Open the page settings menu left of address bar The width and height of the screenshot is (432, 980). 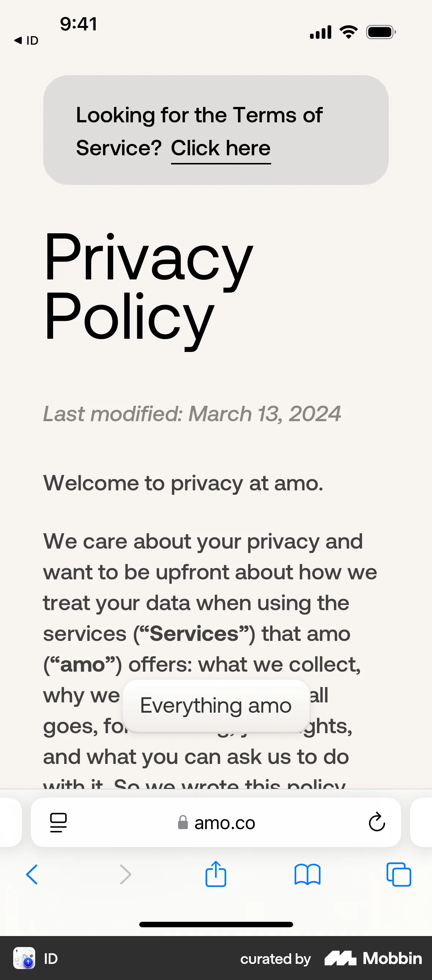pyautogui.click(x=58, y=822)
